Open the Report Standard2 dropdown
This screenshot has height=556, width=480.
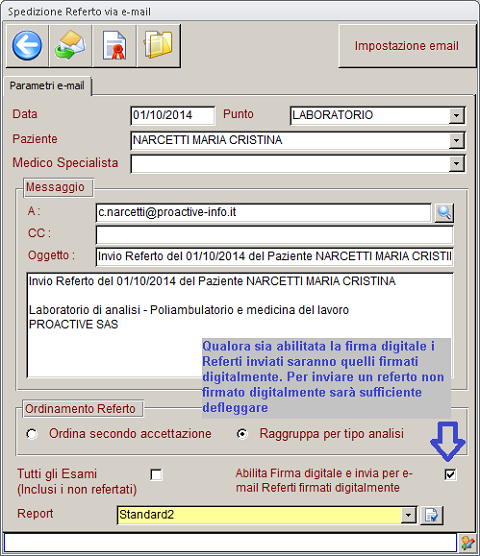point(408,515)
